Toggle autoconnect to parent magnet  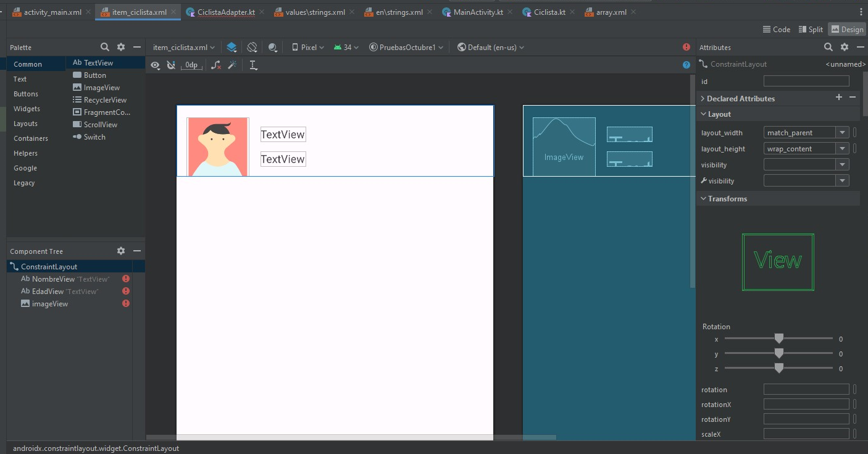pyautogui.click(x=171, y=65)
